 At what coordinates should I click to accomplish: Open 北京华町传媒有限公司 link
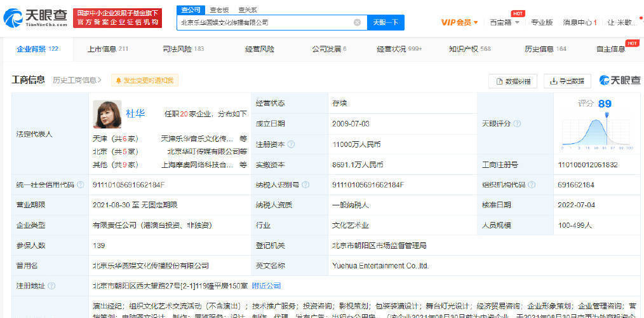click(x=204, y=151)
